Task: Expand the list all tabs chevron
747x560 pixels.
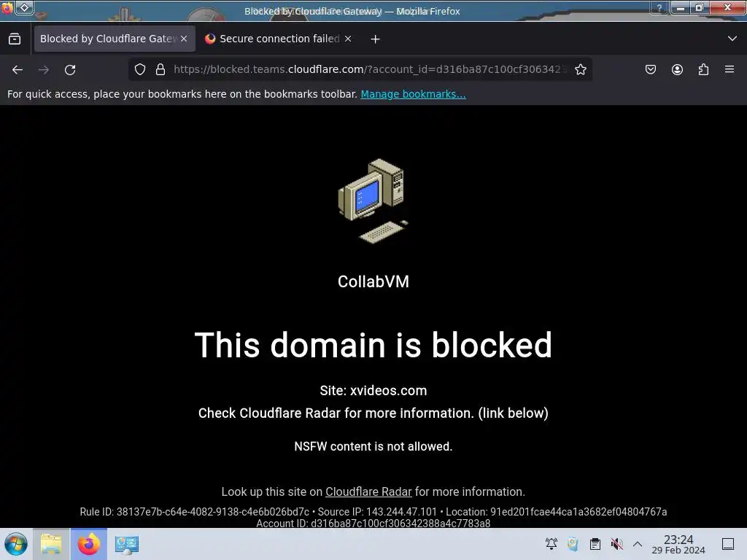Action: point(732,39)
